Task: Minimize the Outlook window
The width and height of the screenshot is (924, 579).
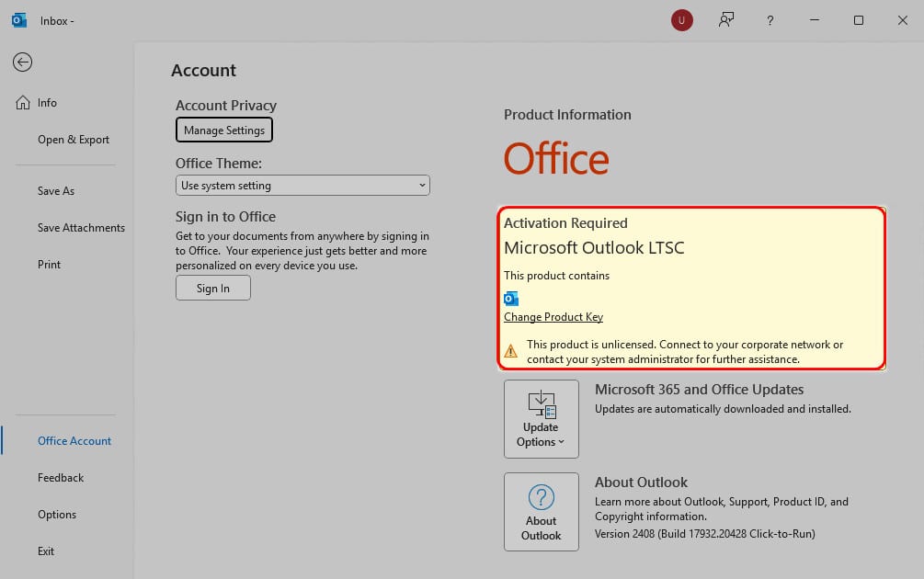Action: point(815,20)
